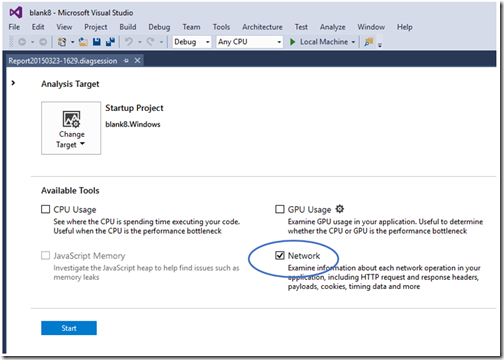Open the Any CPU platform dropdown
Image resolution: width=504 pixels, height=360 pixels.
point(249,42)
